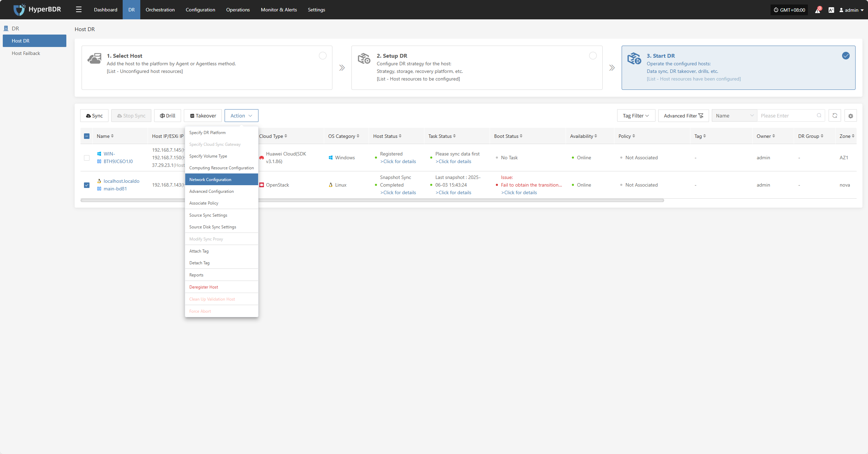Sort by the Name column arrows
Viewport: 868px width, 454px height.
112,136
